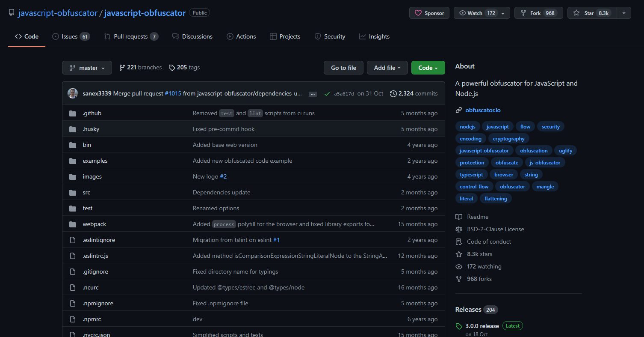644x337 pixels.
Task: Click the eye icon beside 172 watching
Action: (x=459, y=266)
